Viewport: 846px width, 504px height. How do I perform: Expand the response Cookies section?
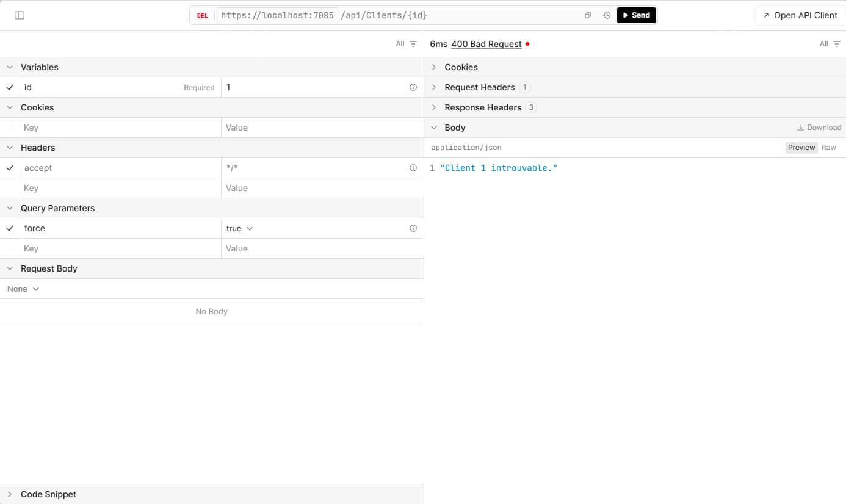(434, 67)
